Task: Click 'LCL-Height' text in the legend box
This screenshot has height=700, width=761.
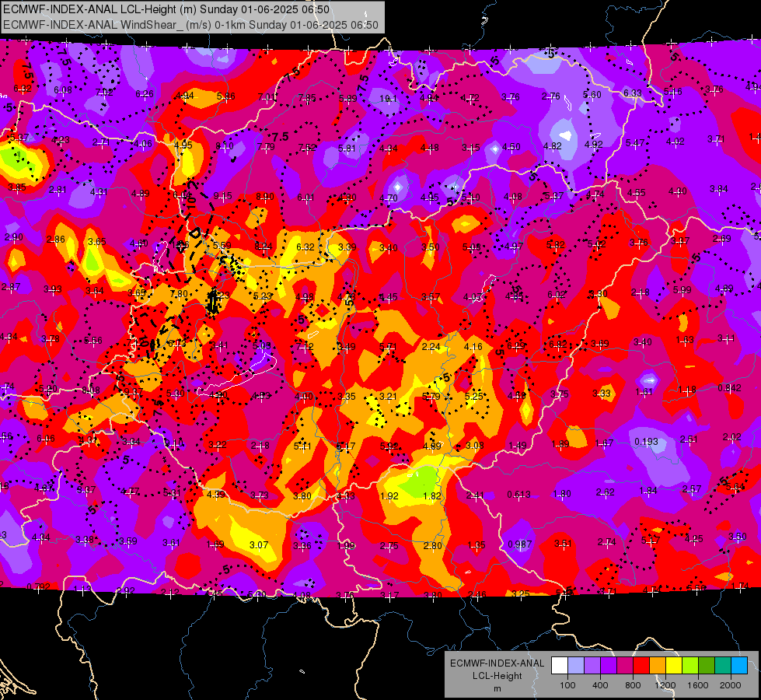Action: click(x=497, y=676)
